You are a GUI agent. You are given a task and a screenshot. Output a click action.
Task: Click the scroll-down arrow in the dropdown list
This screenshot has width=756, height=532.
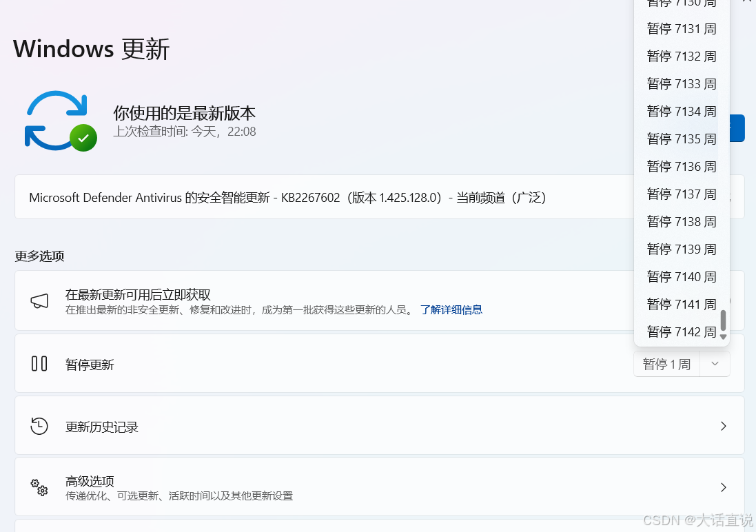click(x=723, y=337)
